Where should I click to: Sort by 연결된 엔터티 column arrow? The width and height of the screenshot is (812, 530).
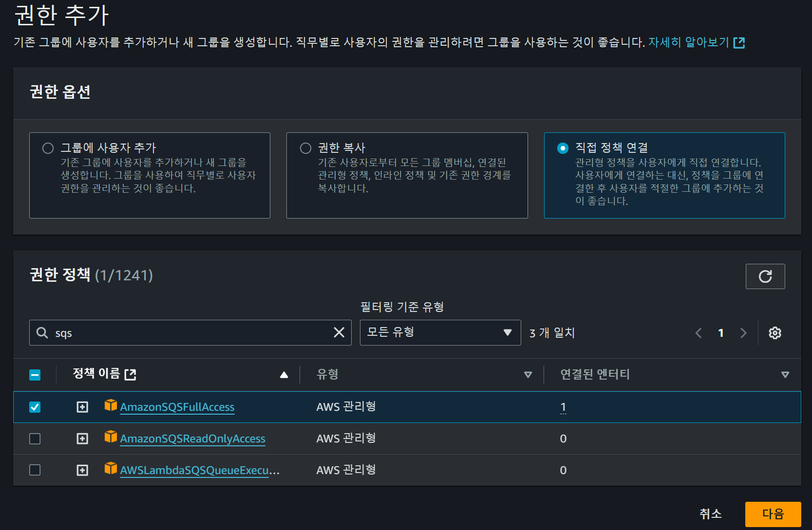[785, 375]
